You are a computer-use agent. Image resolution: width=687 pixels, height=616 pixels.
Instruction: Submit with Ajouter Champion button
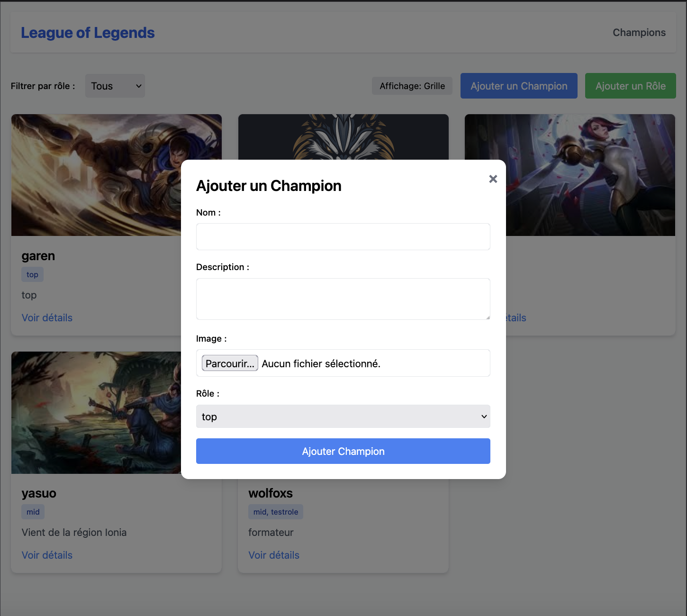tap(343, 451)
